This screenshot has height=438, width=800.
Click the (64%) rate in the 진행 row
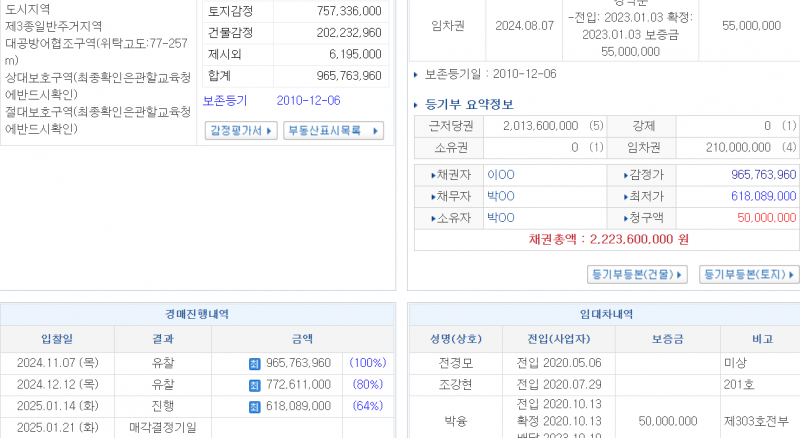(x=366, y=406)
